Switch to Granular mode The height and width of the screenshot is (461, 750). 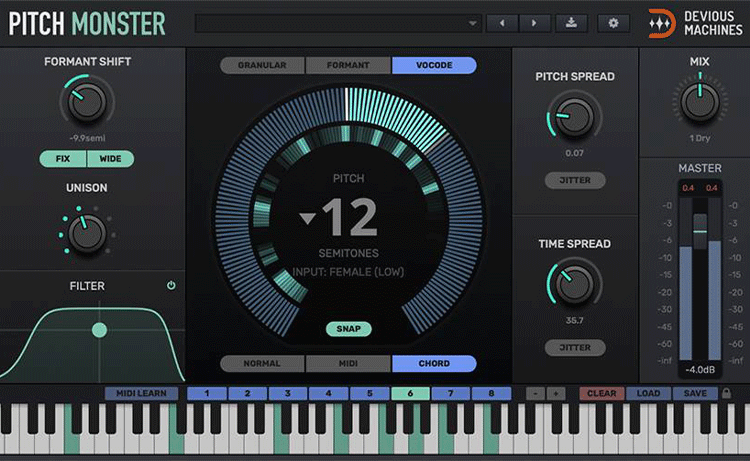[x=262, y=65]
